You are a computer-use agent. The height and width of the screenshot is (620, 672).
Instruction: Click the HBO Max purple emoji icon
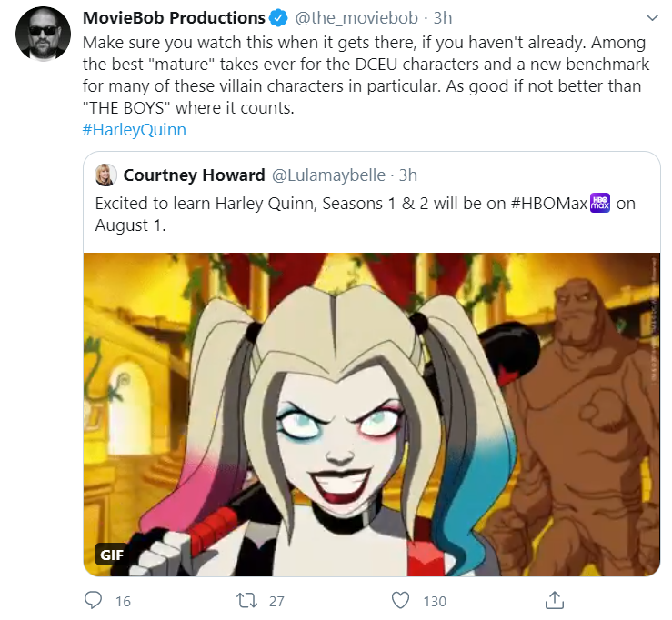[x=600, y=203]
